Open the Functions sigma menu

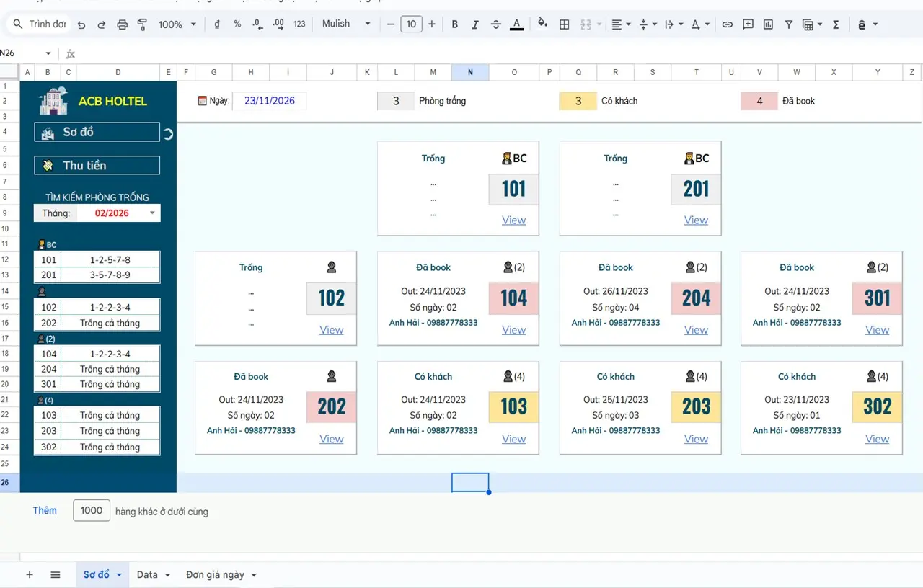pyautogui.click(x=836, y=24)
